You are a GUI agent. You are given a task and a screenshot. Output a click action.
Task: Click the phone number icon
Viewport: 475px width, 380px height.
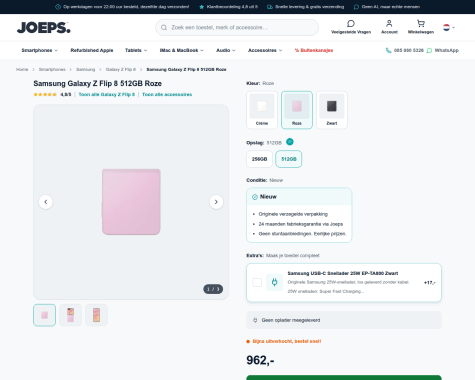click(388, 50)
